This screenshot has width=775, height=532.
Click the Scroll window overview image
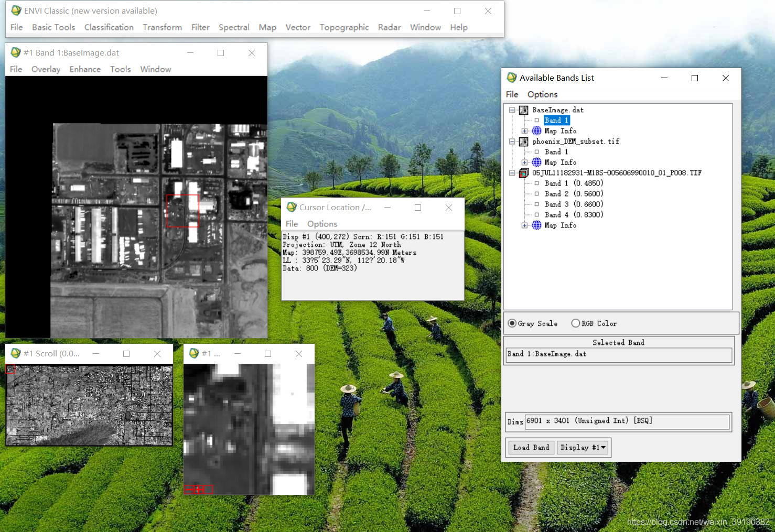pos(89,406)
